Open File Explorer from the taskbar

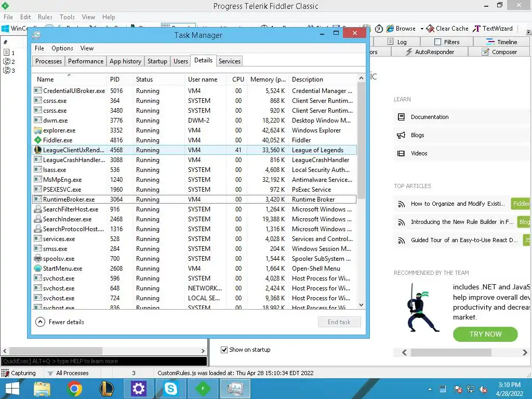click(42, 389)
